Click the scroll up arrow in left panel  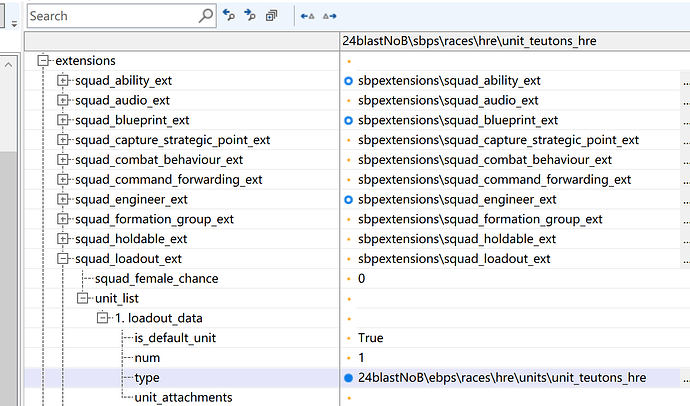[x=8, y=65]
